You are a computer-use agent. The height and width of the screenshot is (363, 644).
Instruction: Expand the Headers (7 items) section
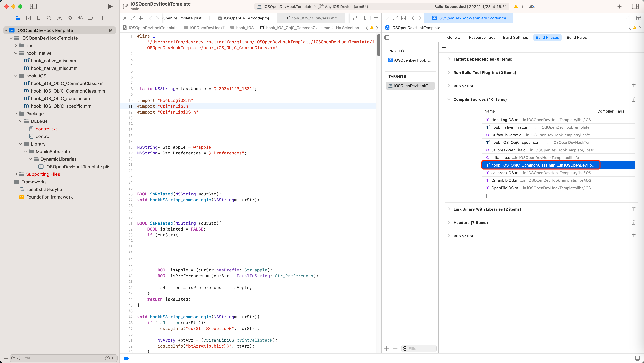pos(449,222)
